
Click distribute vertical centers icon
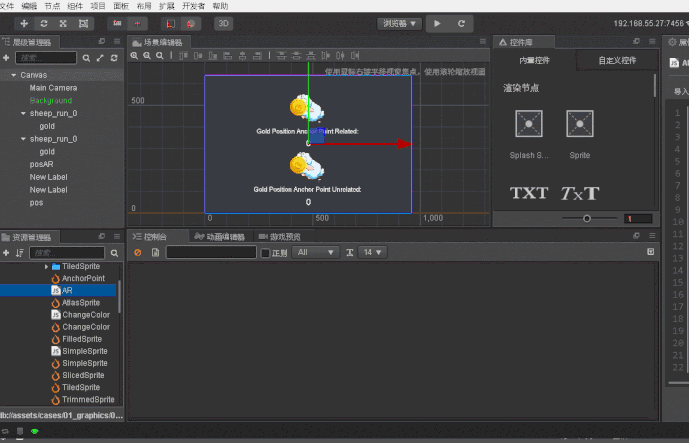296,56
